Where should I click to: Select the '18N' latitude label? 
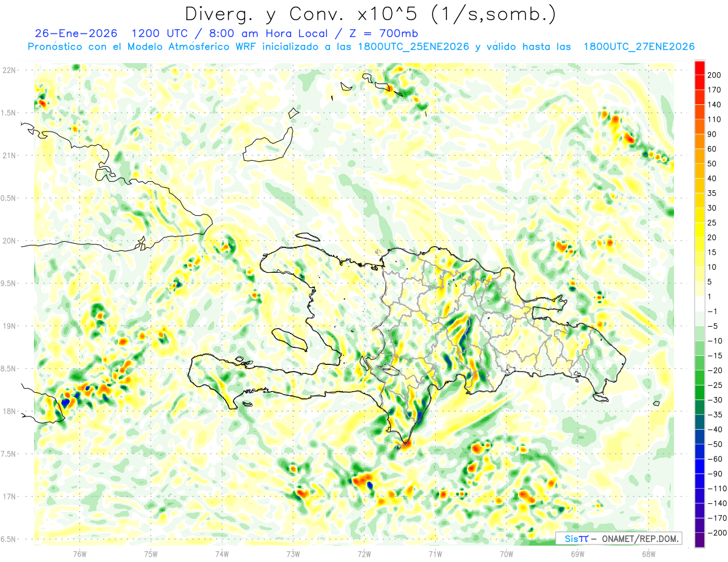point(8,412)
